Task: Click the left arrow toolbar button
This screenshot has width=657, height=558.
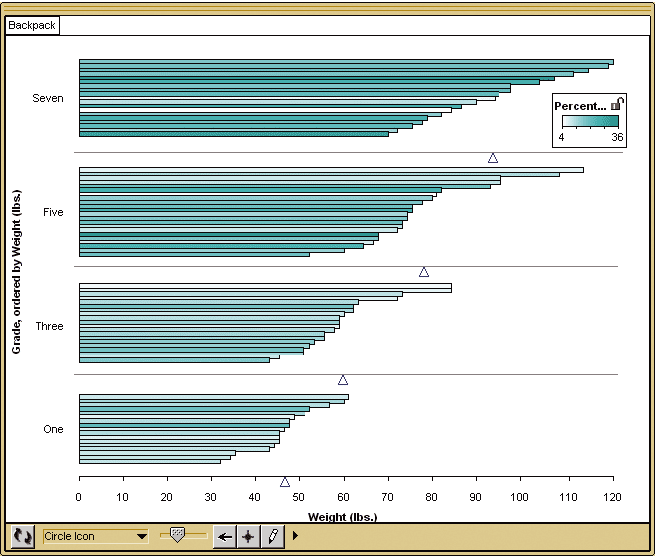Action: [225, 536]
